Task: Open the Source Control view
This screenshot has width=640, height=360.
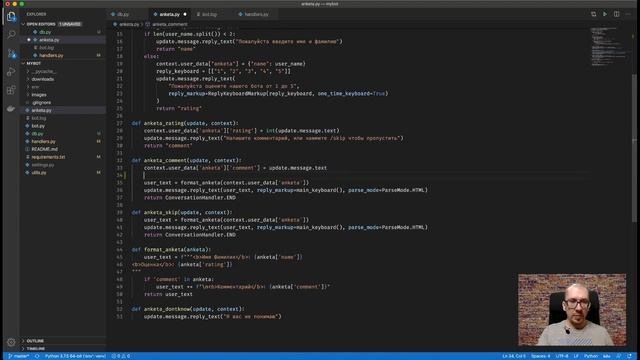Action: coord(11,53)
